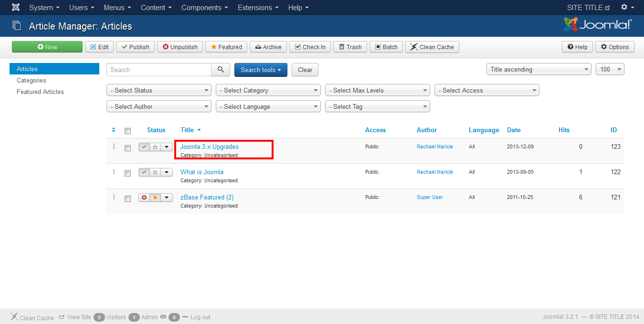
Task: Click the Clean Cache toolbar button
Action: [433, 47]
